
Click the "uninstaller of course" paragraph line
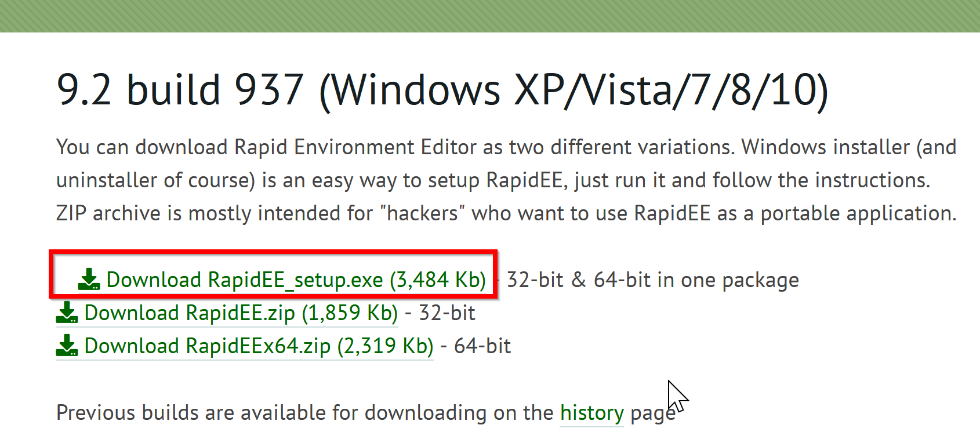[493, 180]
